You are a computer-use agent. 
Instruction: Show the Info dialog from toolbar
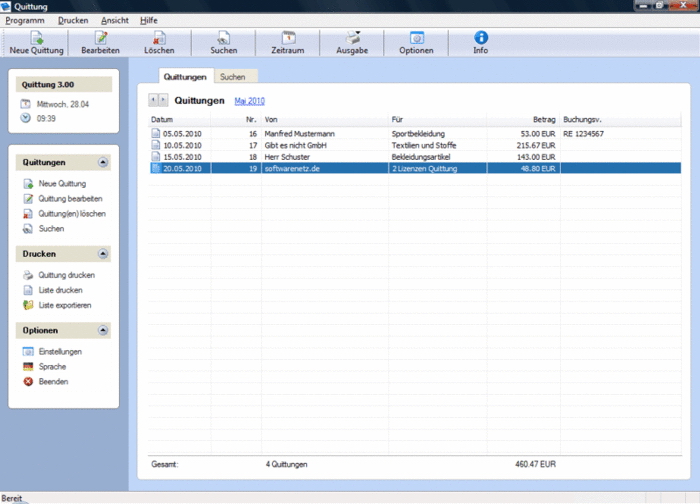[480, 38]
